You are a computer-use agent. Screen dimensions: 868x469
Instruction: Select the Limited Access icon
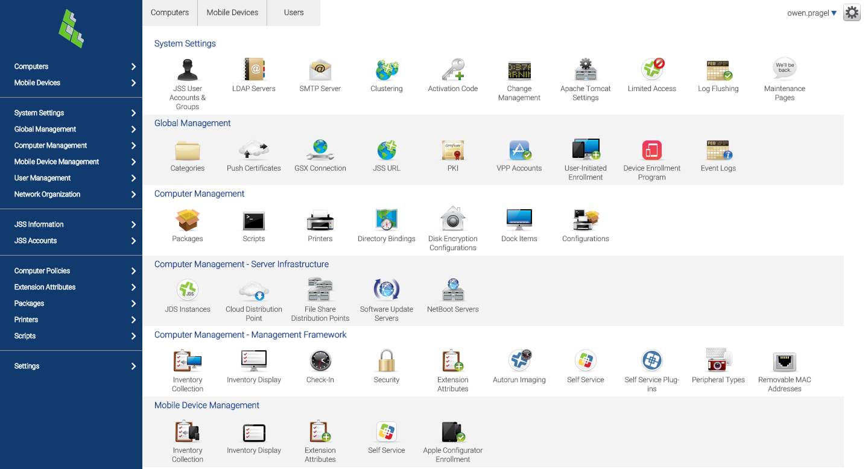(652, 70)
